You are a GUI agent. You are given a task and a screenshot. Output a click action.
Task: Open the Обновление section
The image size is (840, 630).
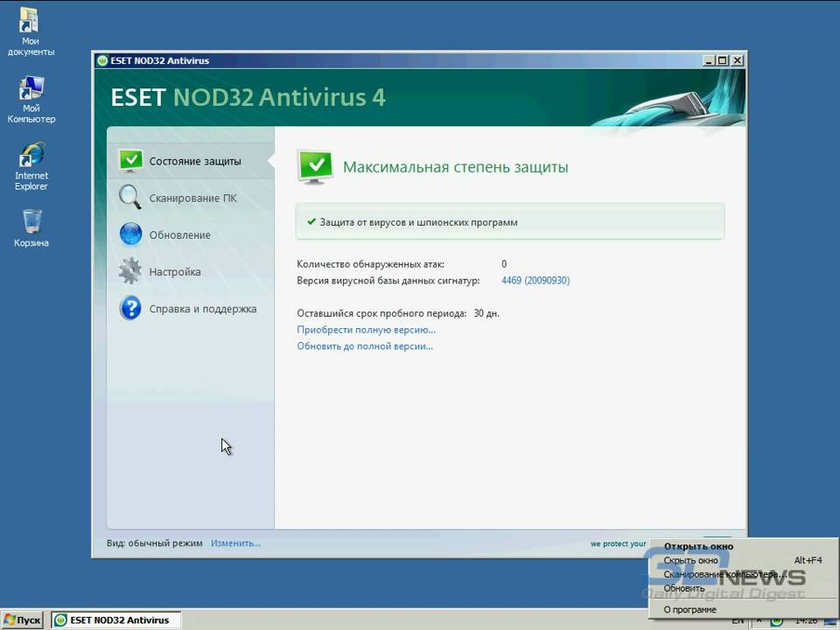point(179,235)
